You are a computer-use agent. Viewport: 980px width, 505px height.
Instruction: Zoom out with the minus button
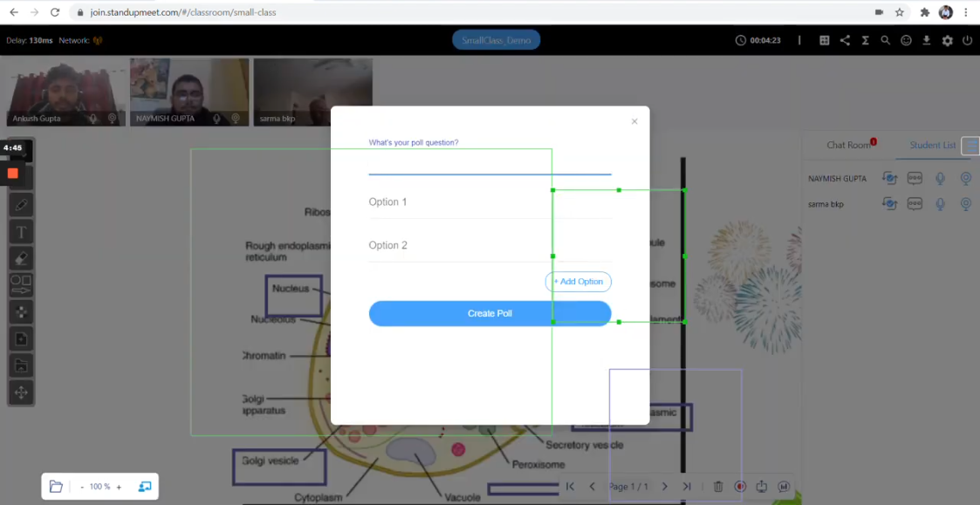[x=82, y=487]
